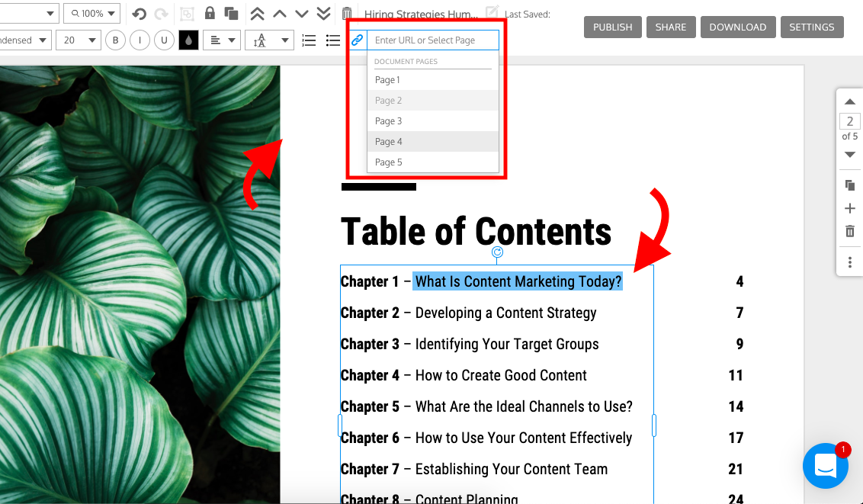This screenshot has height=504, width=863.
Task: Insert a bulleted list
Action: [x=333, y=40]
